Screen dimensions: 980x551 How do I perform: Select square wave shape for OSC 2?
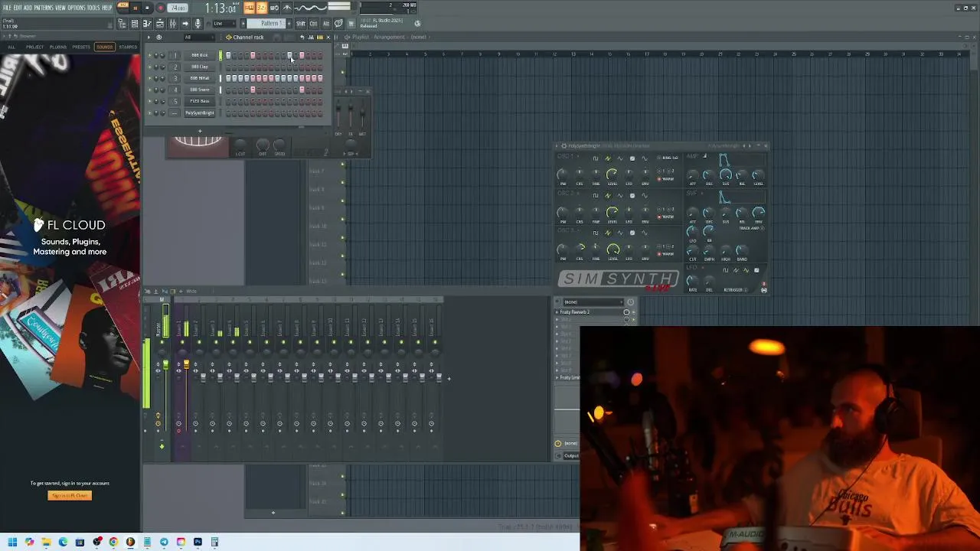(596, 196)
